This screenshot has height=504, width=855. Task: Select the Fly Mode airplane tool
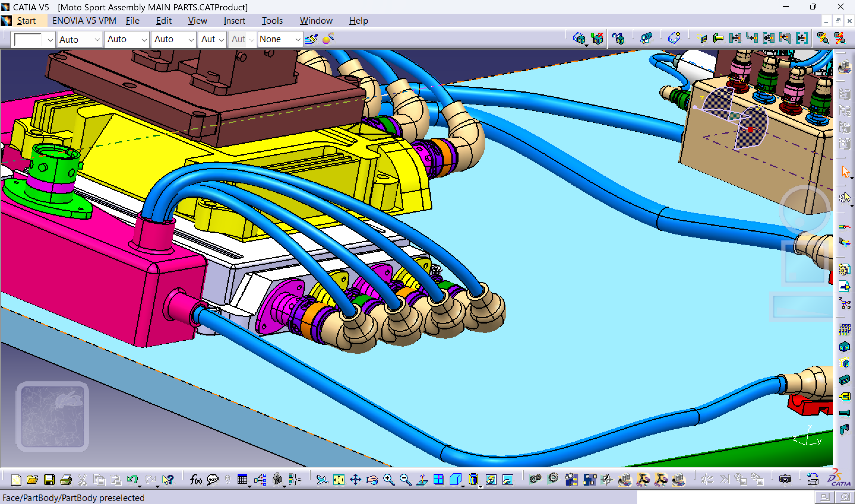coord(322,480)
